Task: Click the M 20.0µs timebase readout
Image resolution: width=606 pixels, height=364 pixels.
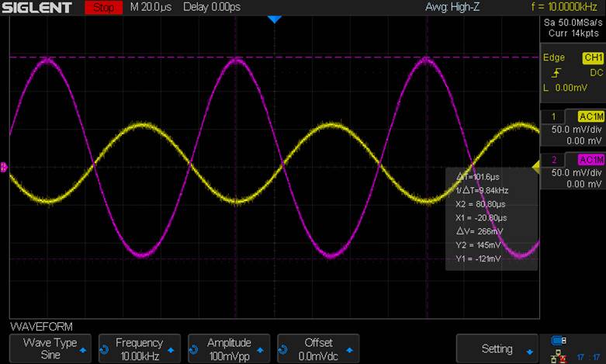Action: (151, 7)
